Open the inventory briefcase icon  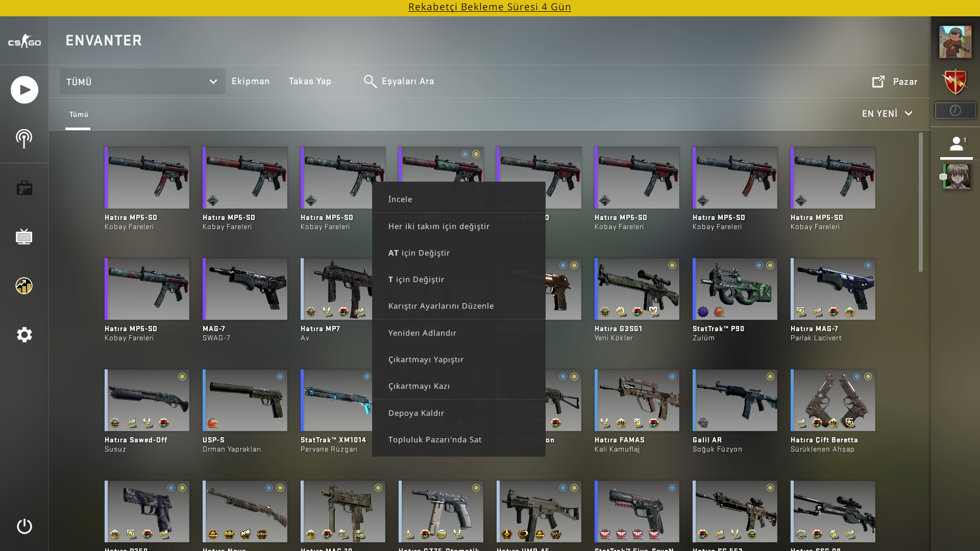(x=24, y=188)
